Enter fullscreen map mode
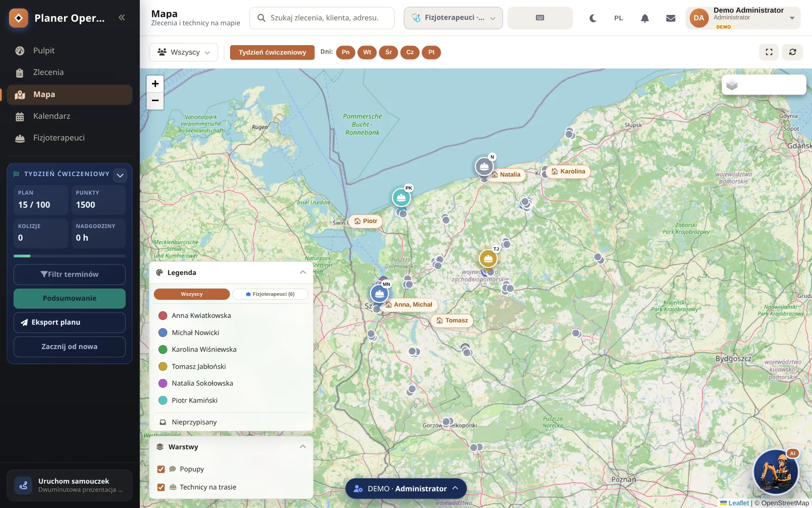Image resolution: width=812 pixels, height=508 pixels. point(769,52)
